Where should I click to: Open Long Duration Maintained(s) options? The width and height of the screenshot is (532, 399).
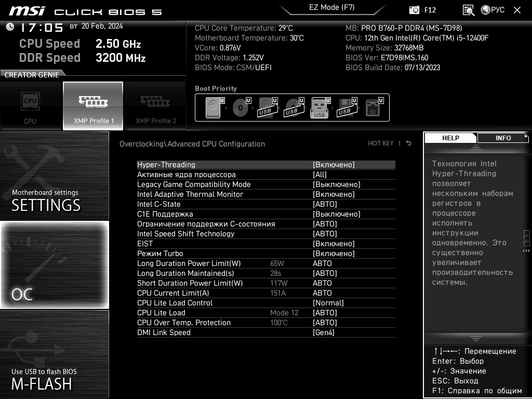pyautogui.click(x=266, y=273)
